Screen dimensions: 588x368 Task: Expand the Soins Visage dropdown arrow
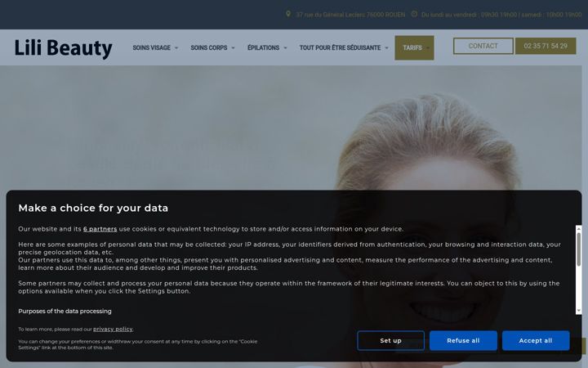(x=176, y=48)
